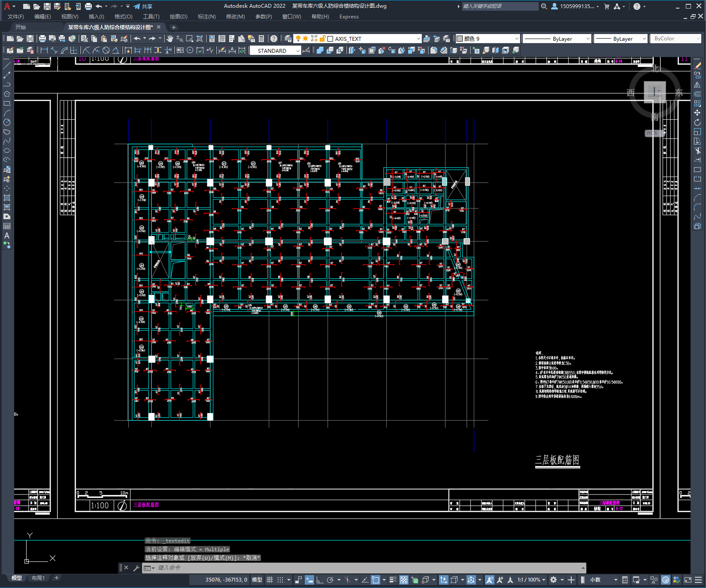Click the Make Object's Layer Current icon
The width and height of the screenshot is (706, 588).
(427, 39)
